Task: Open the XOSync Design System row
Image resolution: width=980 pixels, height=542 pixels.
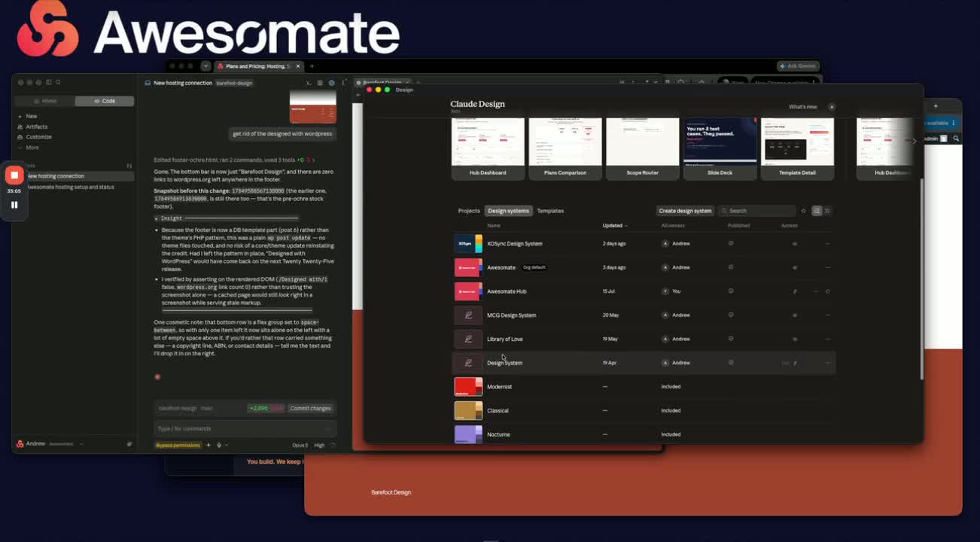Action: click(644, 244)
